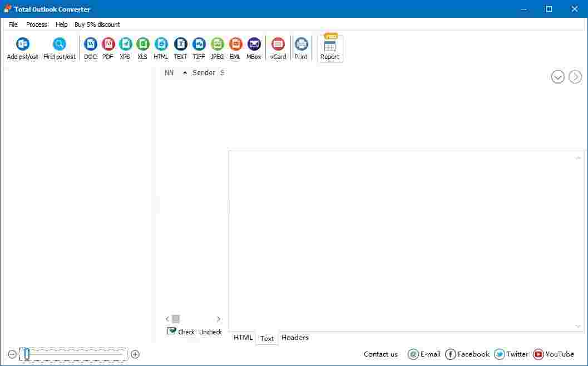Click right arrow of list scrollbar
Image resolution: width=588 pixels, height=366 pixels.
coord(219,319)
